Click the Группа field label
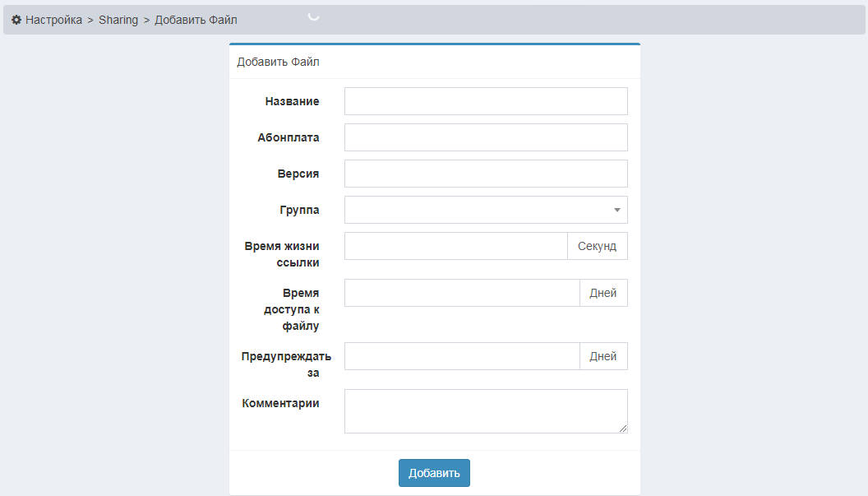This screenshot has width=868, height=496. pos(299,210)
